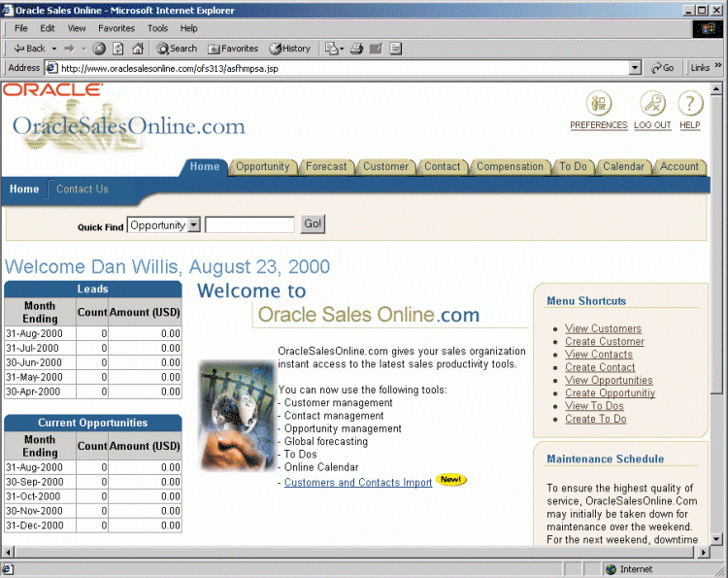The height and width of the screenshot is (578, 728).
Task: Open the View To Dos shortcut
Action: (594, 406)
